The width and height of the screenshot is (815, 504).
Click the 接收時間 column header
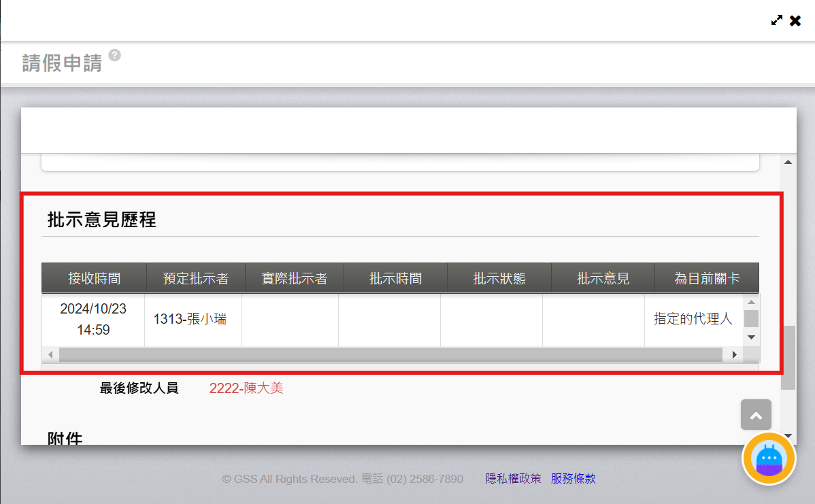(94, 278)
